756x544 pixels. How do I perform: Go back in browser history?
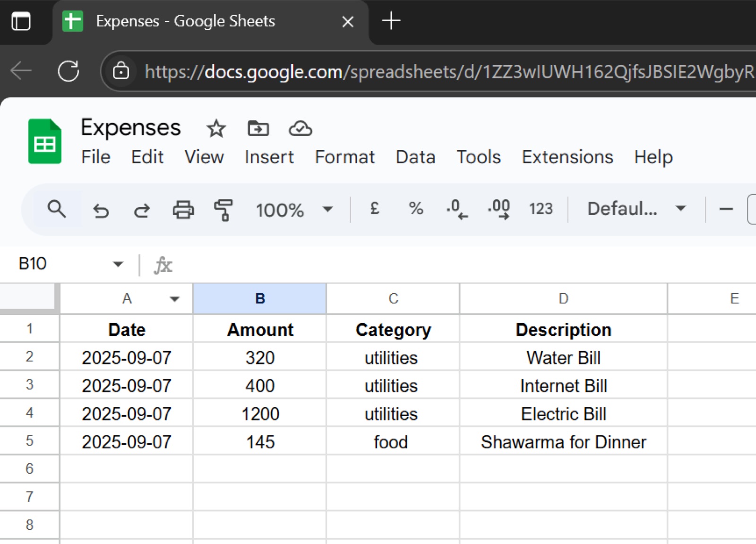(x=21, y=71)
